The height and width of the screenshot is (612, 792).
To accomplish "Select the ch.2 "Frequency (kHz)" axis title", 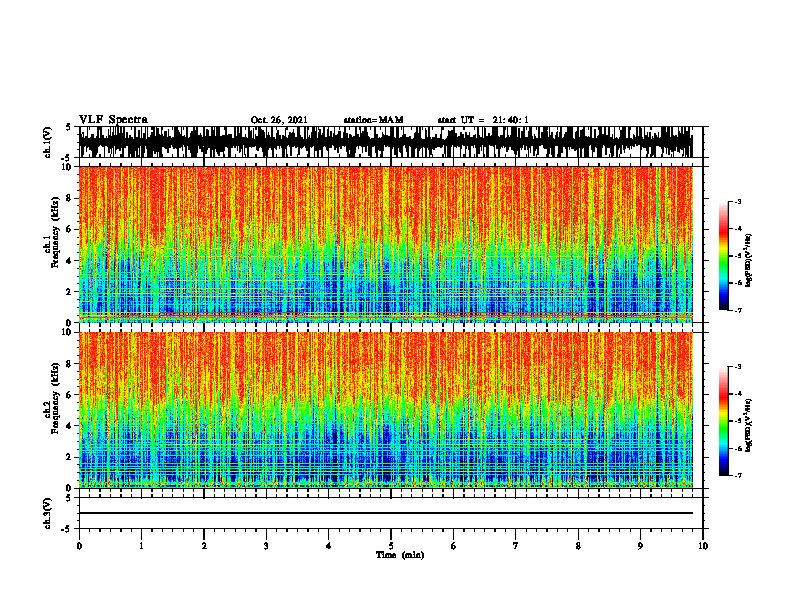I will click(55, 398).
